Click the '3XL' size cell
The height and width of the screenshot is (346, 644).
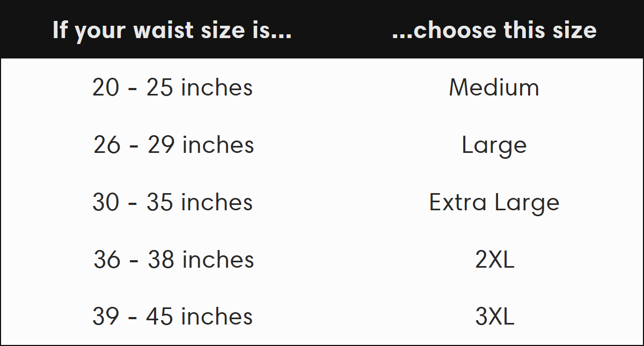(494, 316)
